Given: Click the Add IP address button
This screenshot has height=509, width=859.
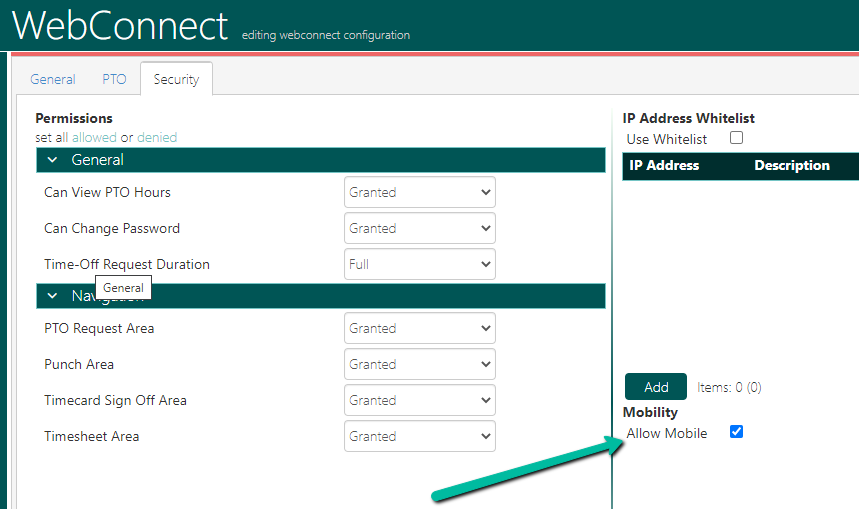Looking at the screenshot, I should point(656,387).
